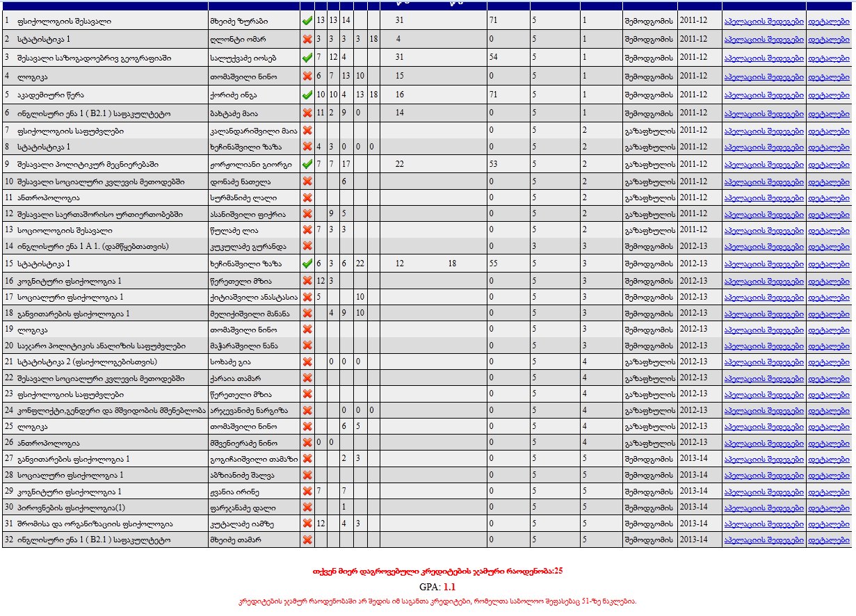
Task: Select lecturer მაჭარაშვილი ნანა in row 20
Action: pos(243,346)
